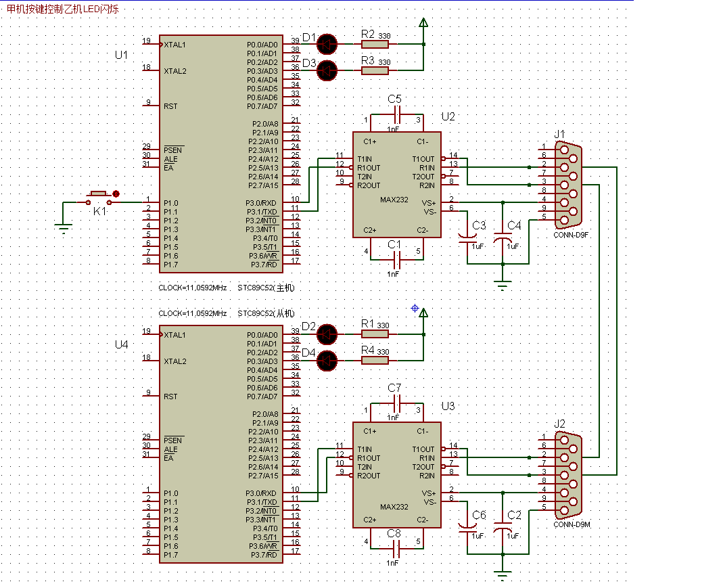
Task: Click the 1uF value under C6
Action: [x=478, y=535]
